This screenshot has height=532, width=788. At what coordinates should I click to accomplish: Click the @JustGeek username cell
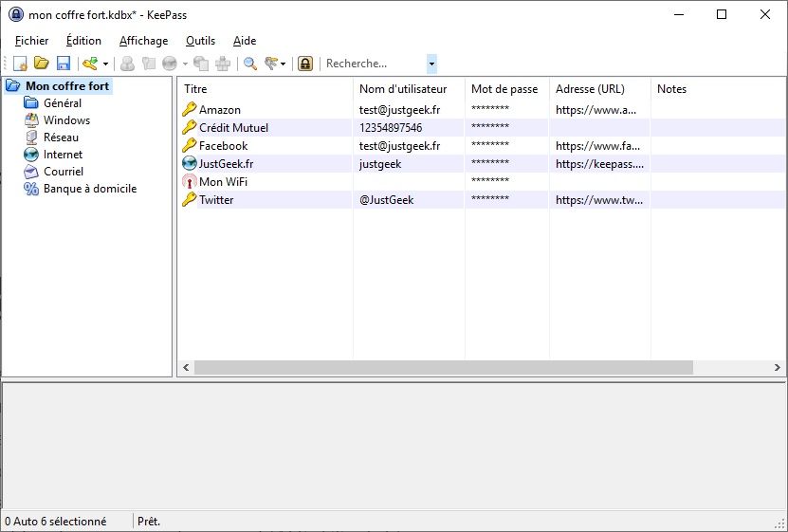[x=387, y=200]
